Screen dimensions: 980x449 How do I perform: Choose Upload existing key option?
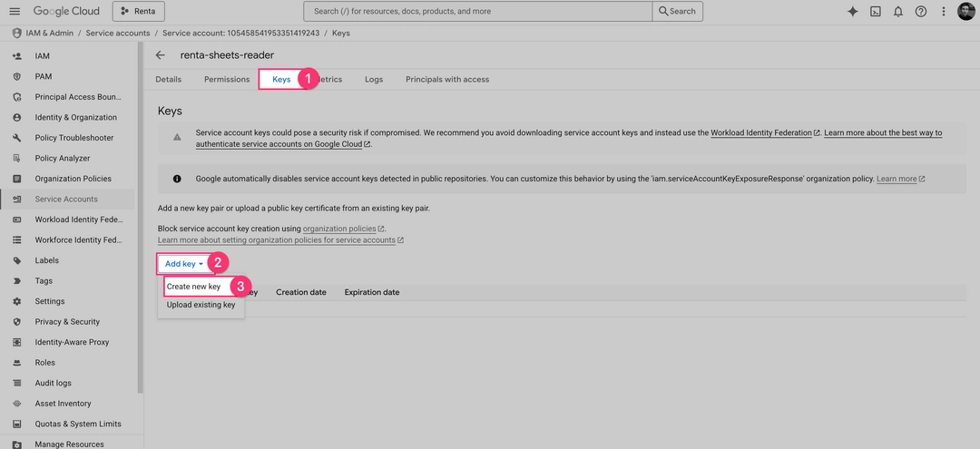201,305
